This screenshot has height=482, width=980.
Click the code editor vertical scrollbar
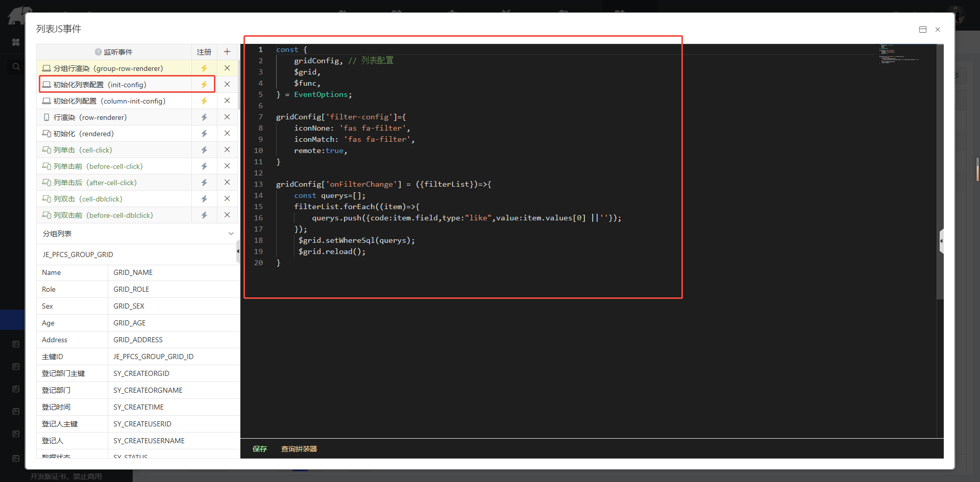click(940, 171)
